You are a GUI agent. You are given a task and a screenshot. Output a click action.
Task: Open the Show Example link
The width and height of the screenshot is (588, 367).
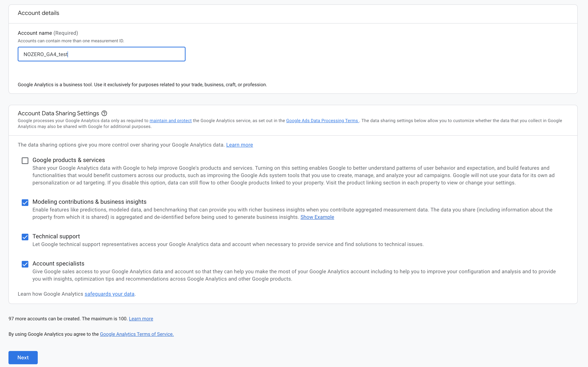[317, 217]
